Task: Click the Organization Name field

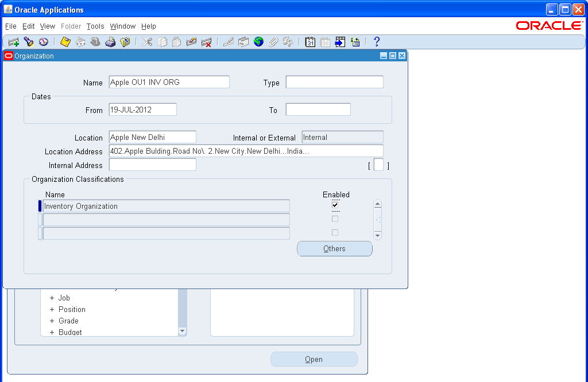Action: coord(169,82)
